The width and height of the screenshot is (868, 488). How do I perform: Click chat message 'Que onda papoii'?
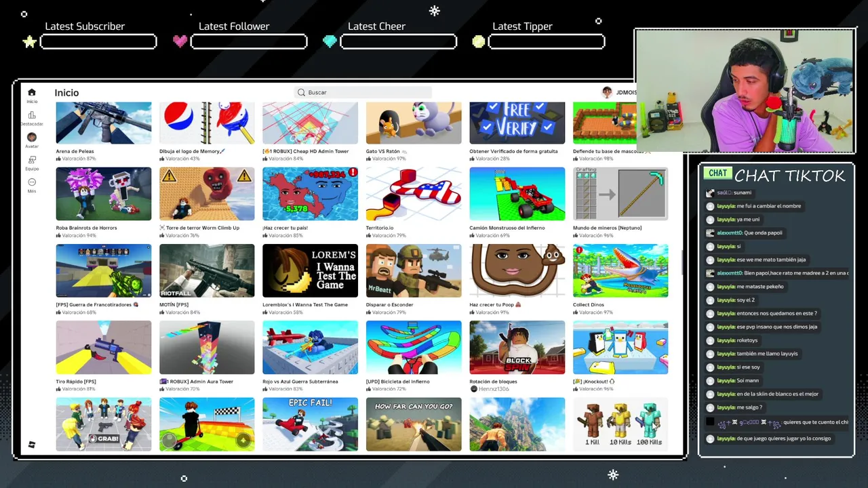coord(763,232)
